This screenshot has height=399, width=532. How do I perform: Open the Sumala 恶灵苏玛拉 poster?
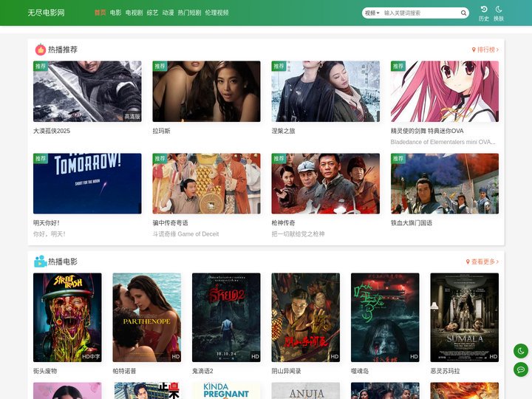(x=465, y=317)
